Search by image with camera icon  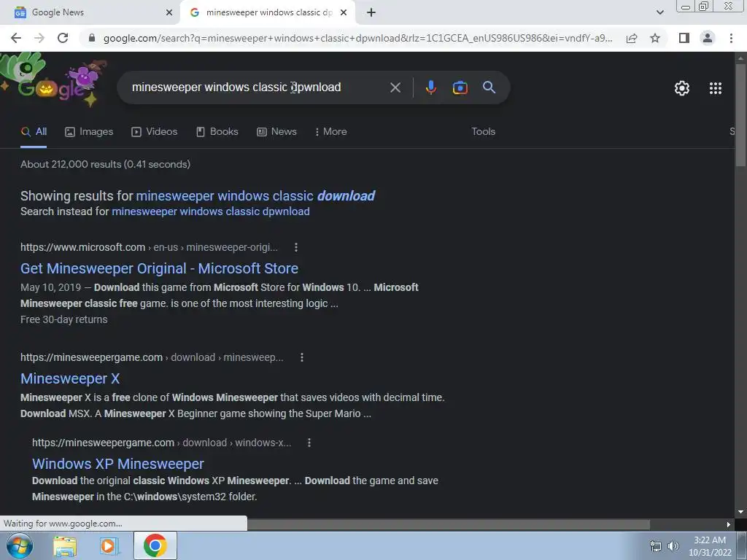[460, 87]
